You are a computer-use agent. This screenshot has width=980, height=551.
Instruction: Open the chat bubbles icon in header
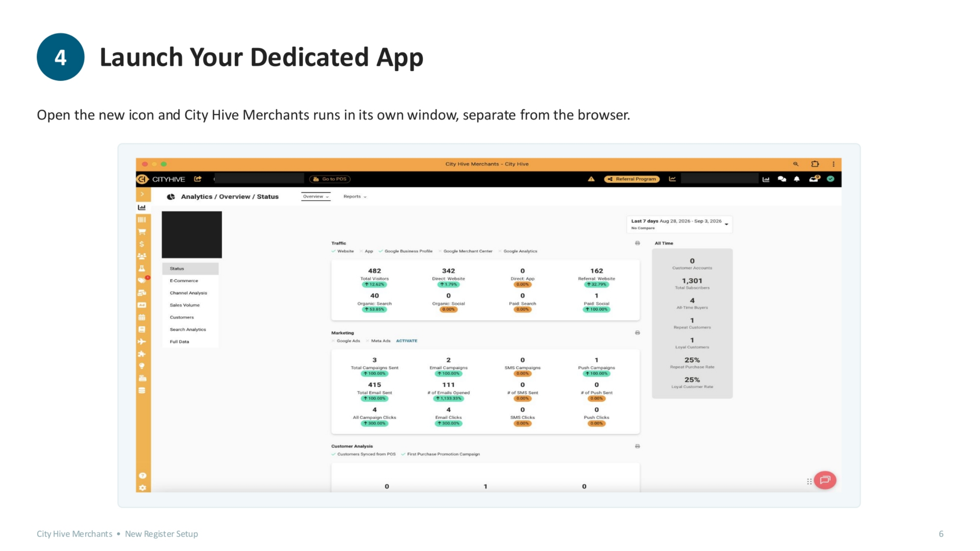(782, 179)
